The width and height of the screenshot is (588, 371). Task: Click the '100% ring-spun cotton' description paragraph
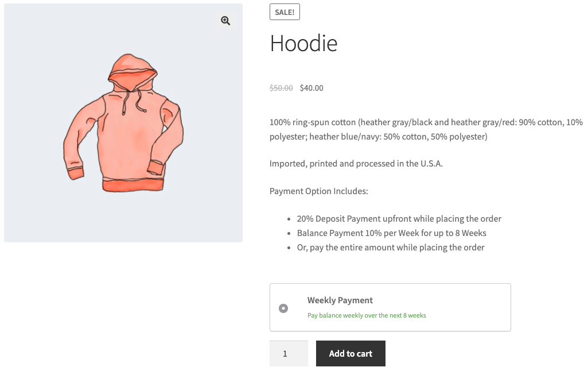click(426, 129)
